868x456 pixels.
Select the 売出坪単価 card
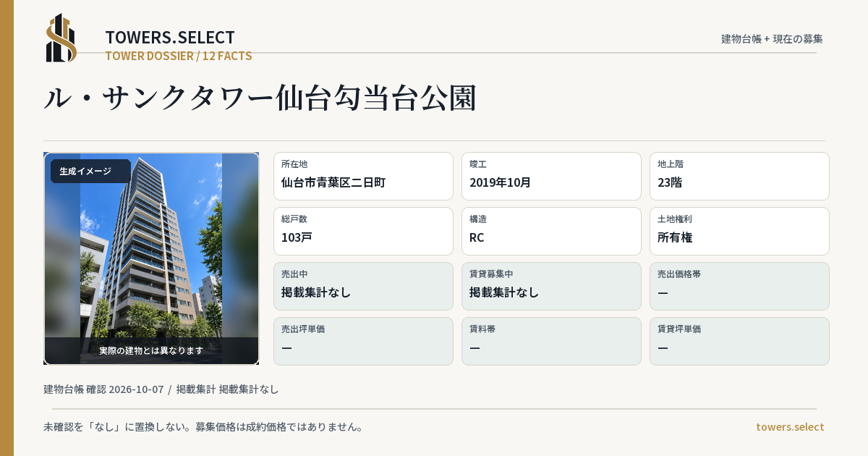coord(363,341)
